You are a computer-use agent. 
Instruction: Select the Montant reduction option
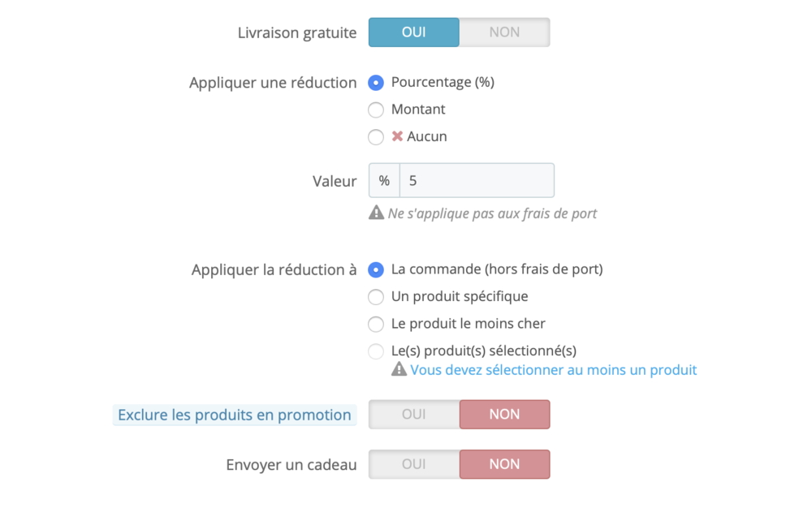[375, 110]
